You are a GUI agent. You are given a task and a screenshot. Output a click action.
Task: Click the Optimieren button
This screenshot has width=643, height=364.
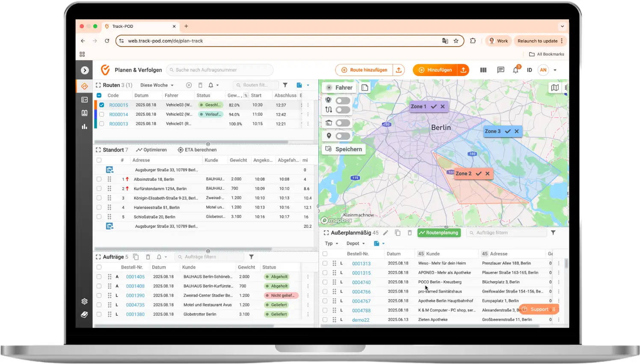[x=151, y=150]
